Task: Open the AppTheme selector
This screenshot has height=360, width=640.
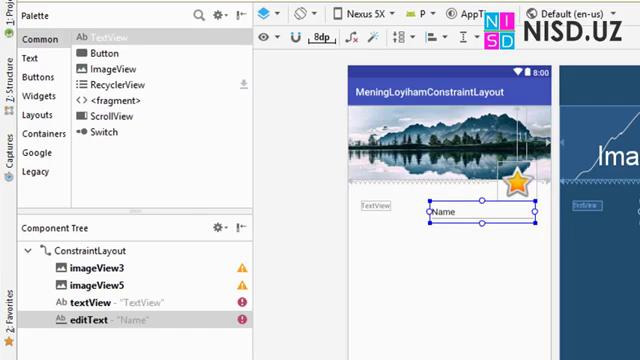Action: [464, 14]
